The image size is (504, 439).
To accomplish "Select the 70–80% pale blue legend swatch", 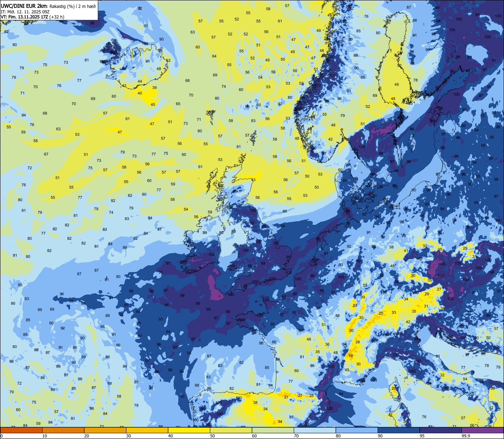I will click(315, 430).
